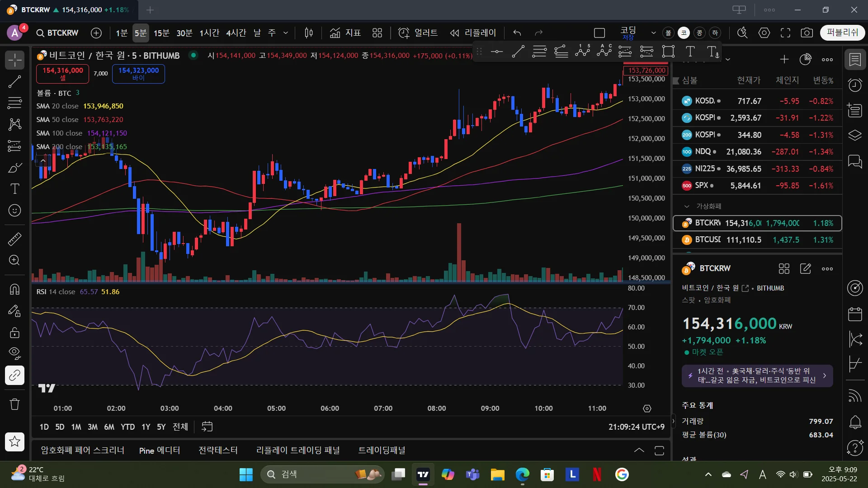Screen dimensions: 868x488
Task: Open the calendar panel in right sidebar
Action: [855, 314]
